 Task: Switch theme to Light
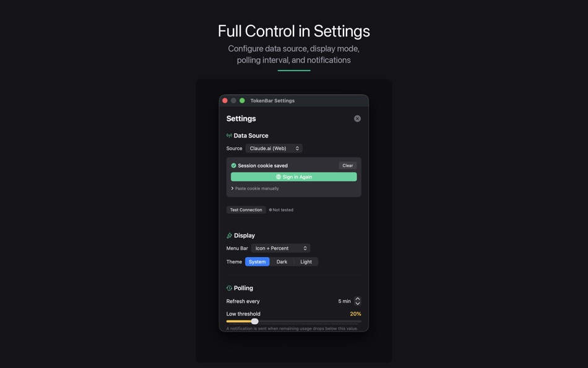point(306,261)
